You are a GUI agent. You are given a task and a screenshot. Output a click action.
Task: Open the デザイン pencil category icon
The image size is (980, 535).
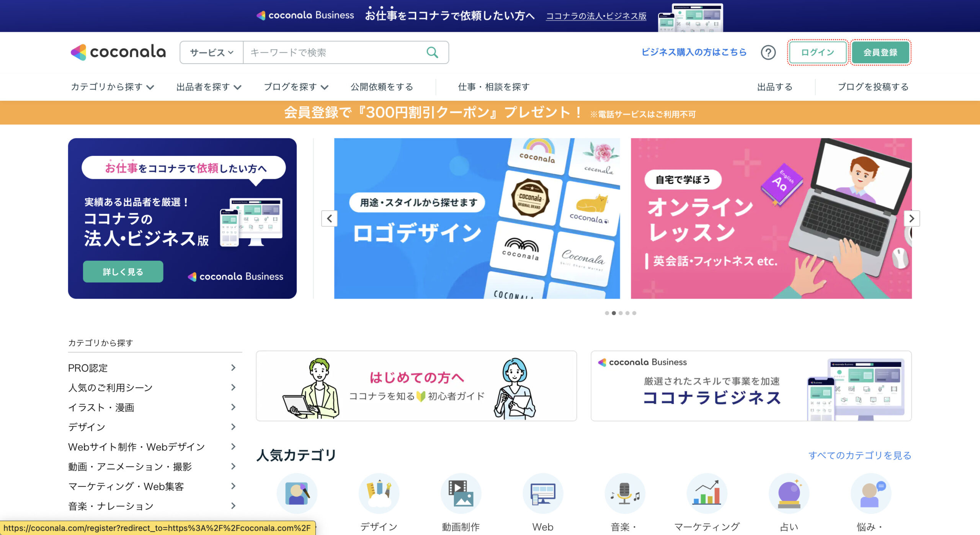point(379,493)
